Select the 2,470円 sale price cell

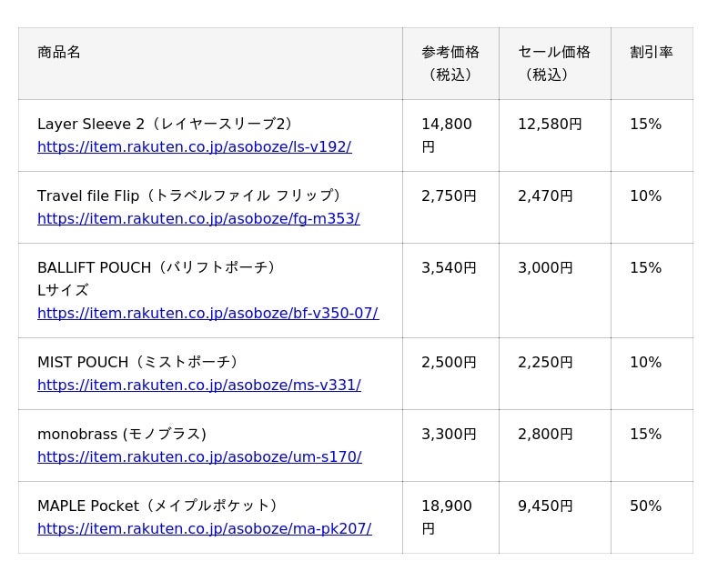pyautogui.click(x=555, y=207)
